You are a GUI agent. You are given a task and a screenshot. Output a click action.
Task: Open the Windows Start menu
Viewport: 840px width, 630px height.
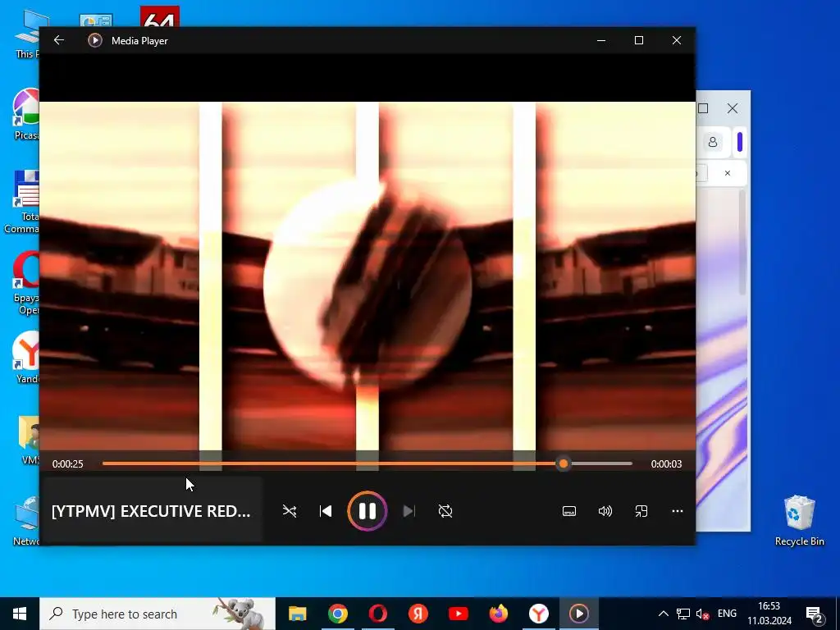(20, 614)
